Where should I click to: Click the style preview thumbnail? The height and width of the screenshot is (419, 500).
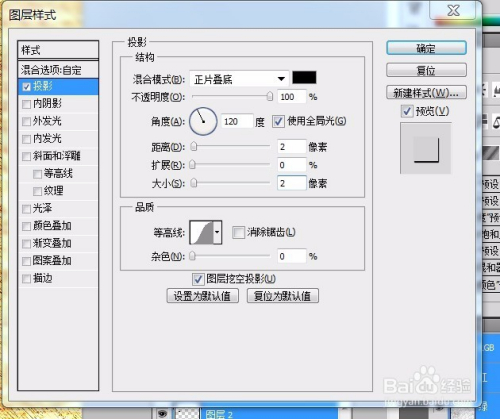click(426, 148)
